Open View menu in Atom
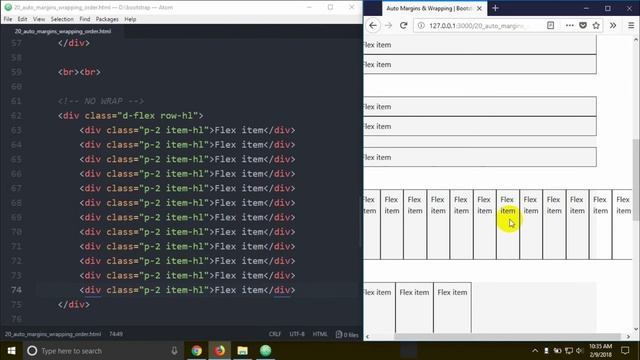 39,19
